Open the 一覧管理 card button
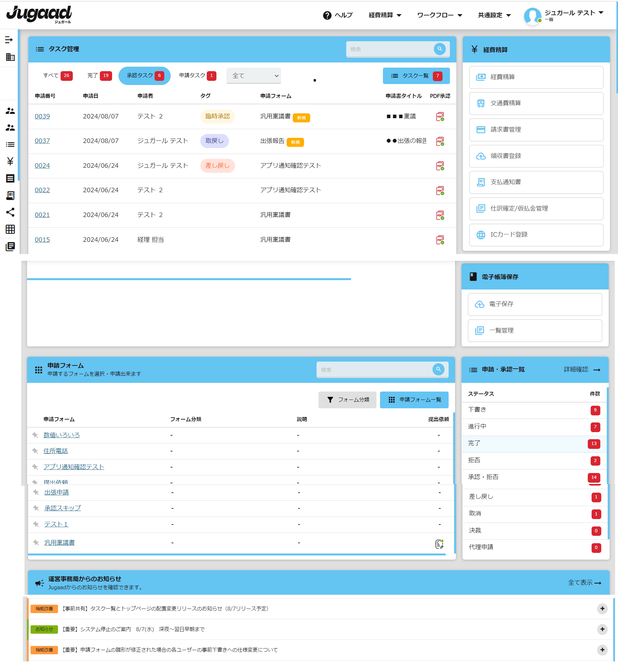Viewport: 618px width, 672px height. coord(534,331)
